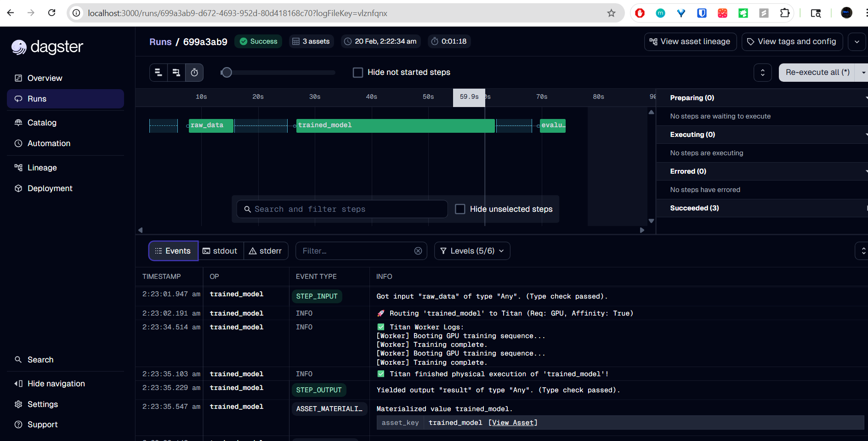
Task: Click View asset lineage button
Action: point(690,42)
